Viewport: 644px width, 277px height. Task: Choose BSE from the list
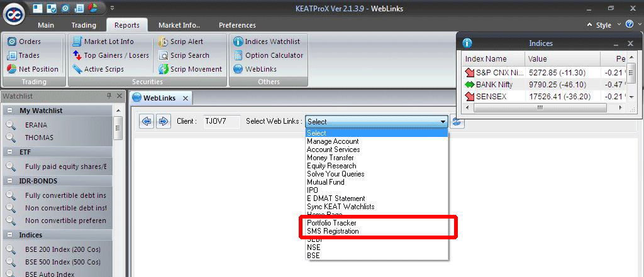click(x=377, y=256)
